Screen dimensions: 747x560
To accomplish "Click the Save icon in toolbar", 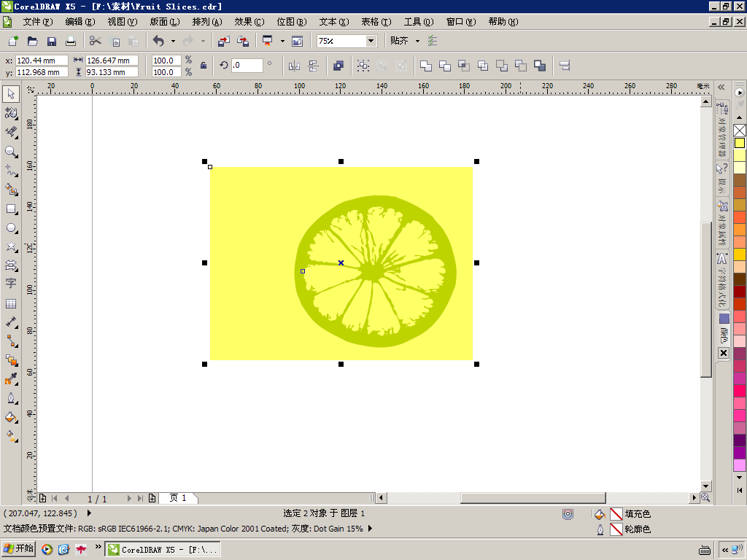I will [52, 42].
